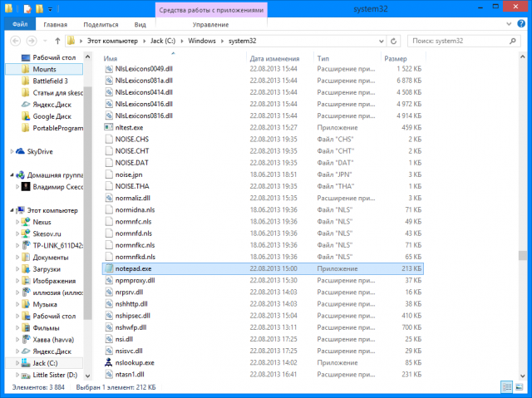Refresh the system32 folder view
532x398 pixels.
tap(393, 41)
